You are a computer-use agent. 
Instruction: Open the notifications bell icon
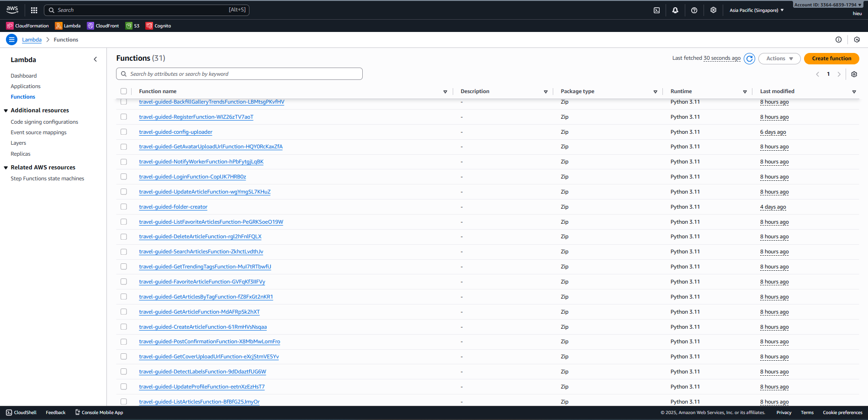coord(675,10)
